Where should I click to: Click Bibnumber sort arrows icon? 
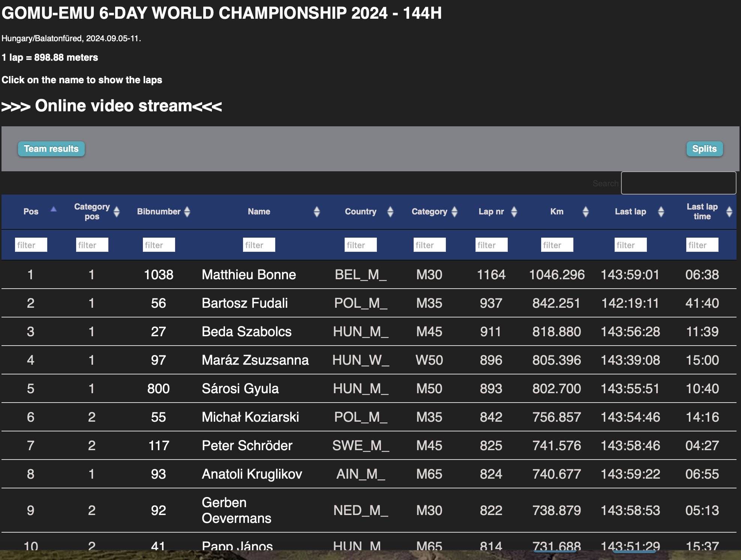(x=187, y=212)
